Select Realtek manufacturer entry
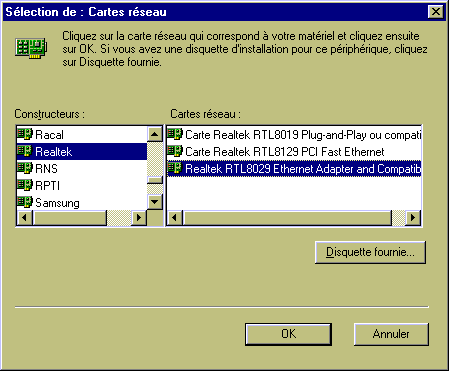 [82, 152]
